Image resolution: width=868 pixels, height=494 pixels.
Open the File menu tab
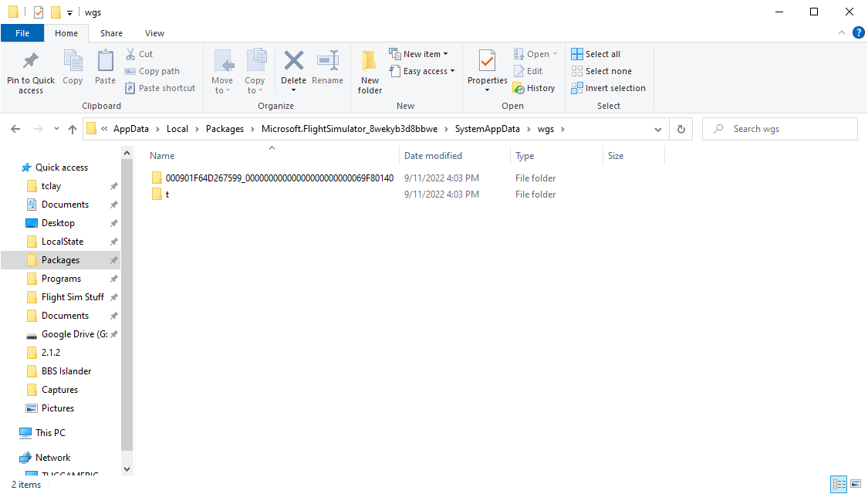(22, 33)
